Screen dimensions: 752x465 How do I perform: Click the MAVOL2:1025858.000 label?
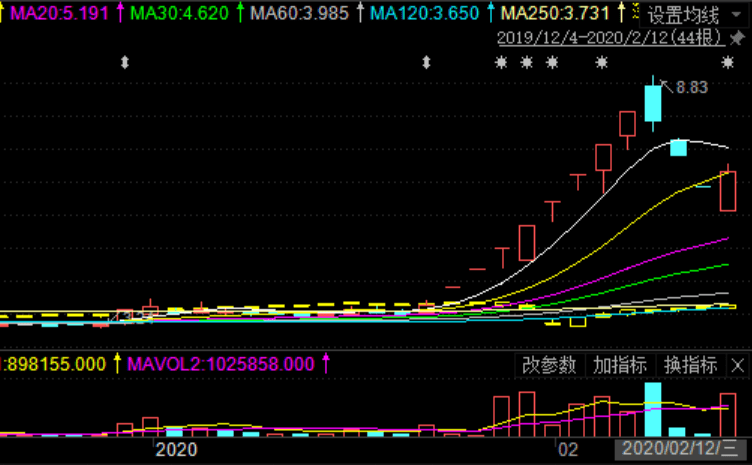[221, 364]
